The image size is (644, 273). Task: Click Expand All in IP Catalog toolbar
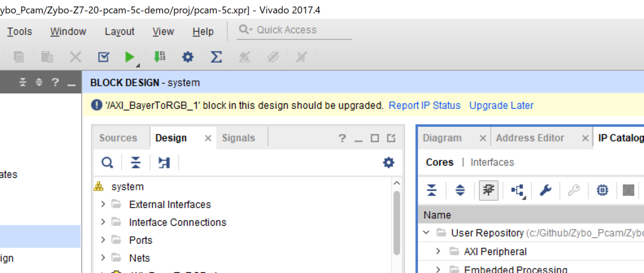tap(460, 190)
